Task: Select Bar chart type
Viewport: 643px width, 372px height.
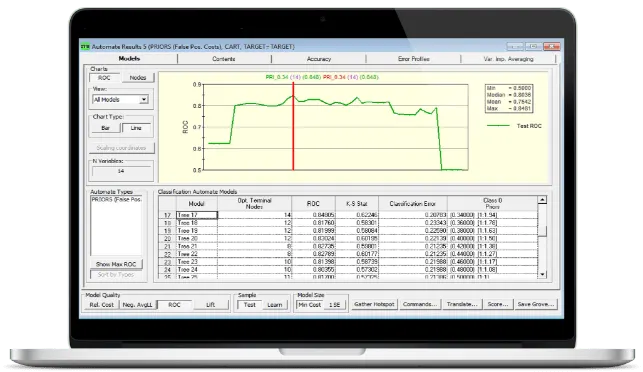Action: pyautogui.click(x=105, y=128)
